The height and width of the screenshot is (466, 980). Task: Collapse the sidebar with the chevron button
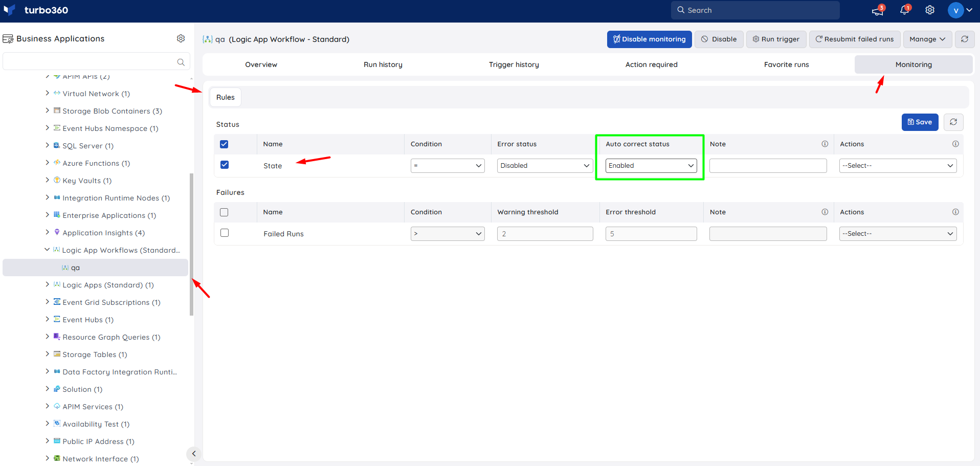(x=194, y=454)
